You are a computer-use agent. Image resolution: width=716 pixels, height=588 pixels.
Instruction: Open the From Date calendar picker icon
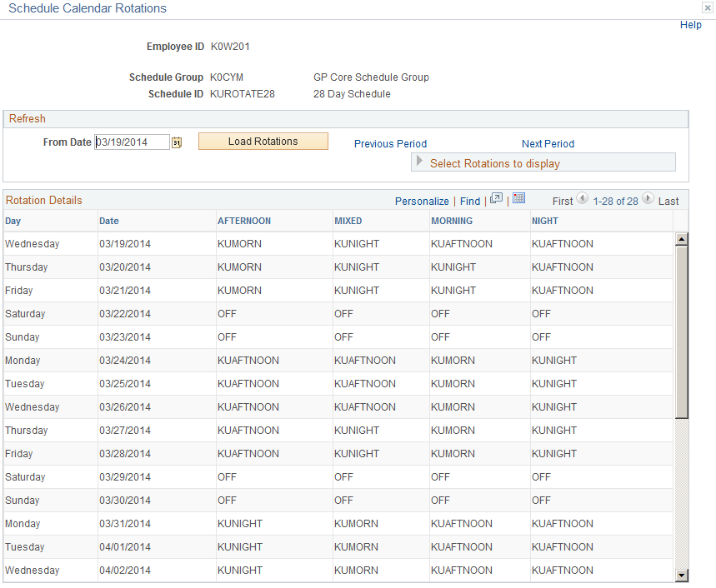click(177, 142)
